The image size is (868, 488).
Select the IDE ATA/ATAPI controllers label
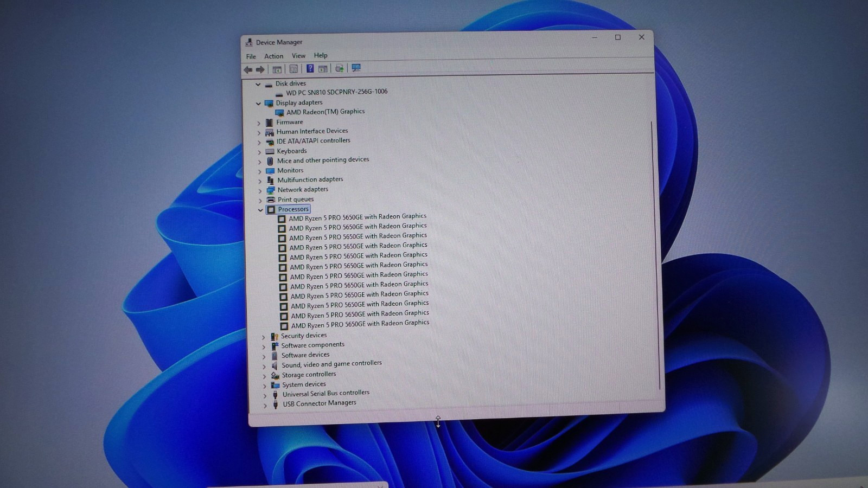click(x=313, y=141)
